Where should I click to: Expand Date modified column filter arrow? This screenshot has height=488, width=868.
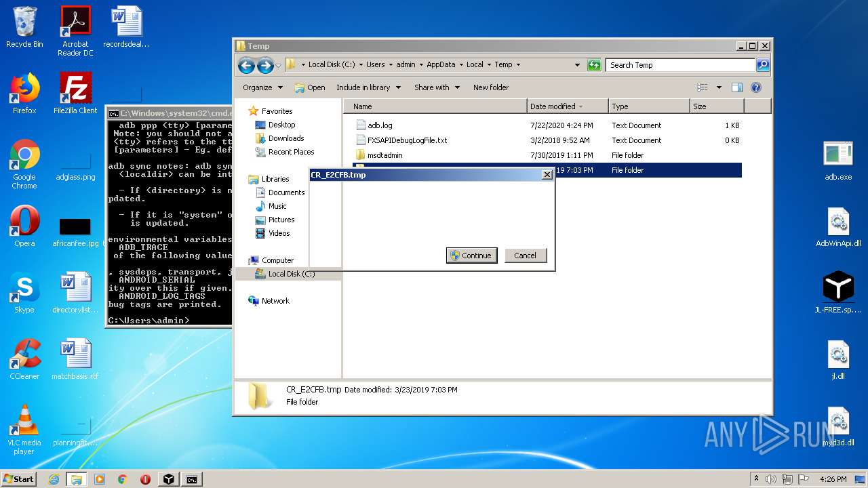coord(582,106)
